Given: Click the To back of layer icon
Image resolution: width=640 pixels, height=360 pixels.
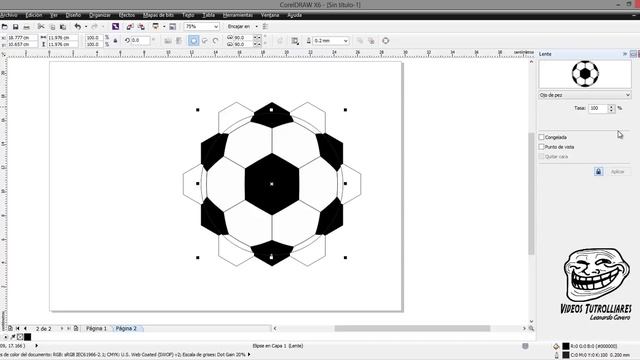Looking at the screenshot, I should click(371, 40).
